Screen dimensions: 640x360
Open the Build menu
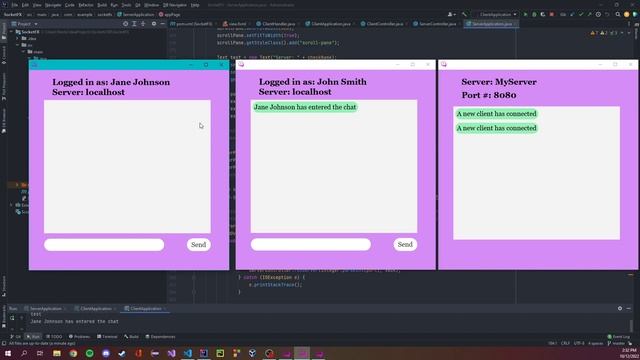coord(102,5)
